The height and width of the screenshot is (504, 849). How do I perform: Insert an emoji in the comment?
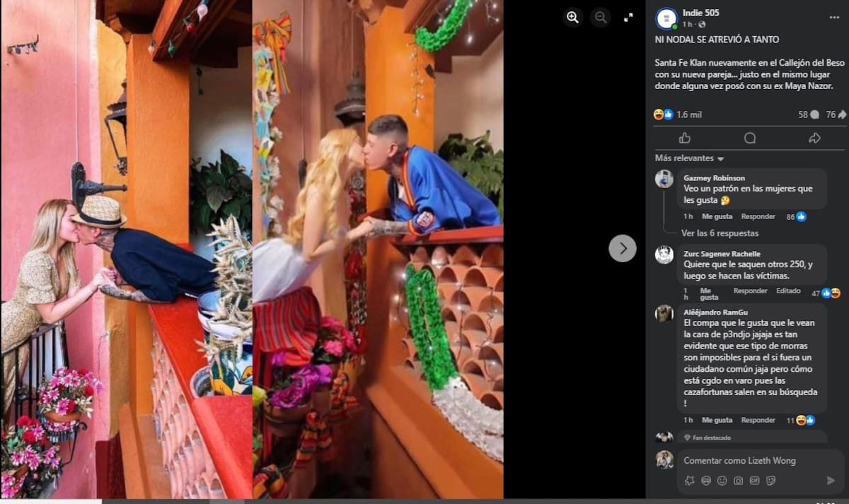tap(722, 481)
